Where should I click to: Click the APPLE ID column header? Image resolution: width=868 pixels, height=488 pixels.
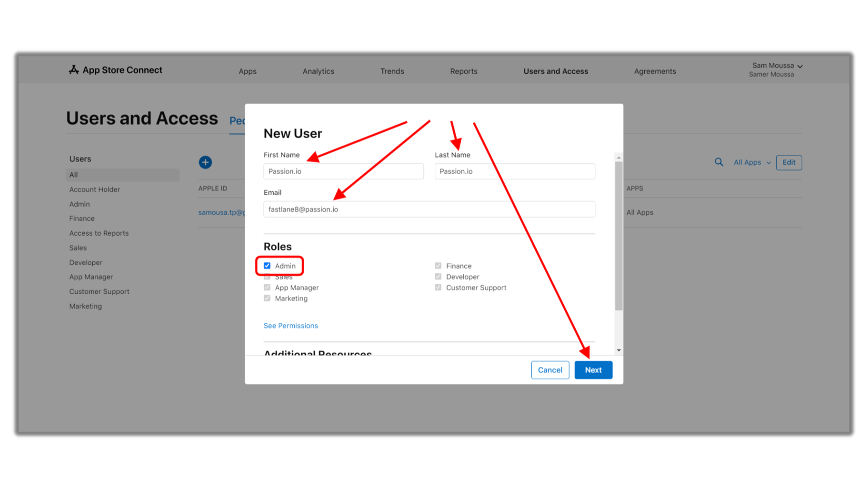(x=212, y=189)
